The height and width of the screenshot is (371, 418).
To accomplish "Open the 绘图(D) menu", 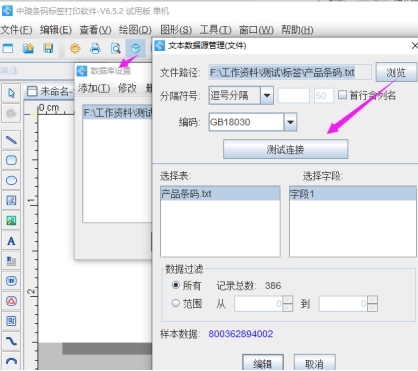I will (135, 30).
